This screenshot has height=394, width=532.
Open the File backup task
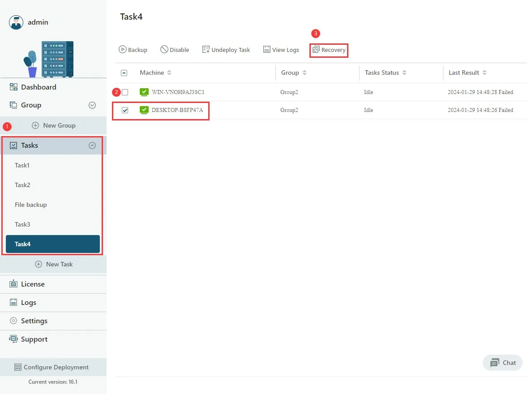(x=31, y=205)
